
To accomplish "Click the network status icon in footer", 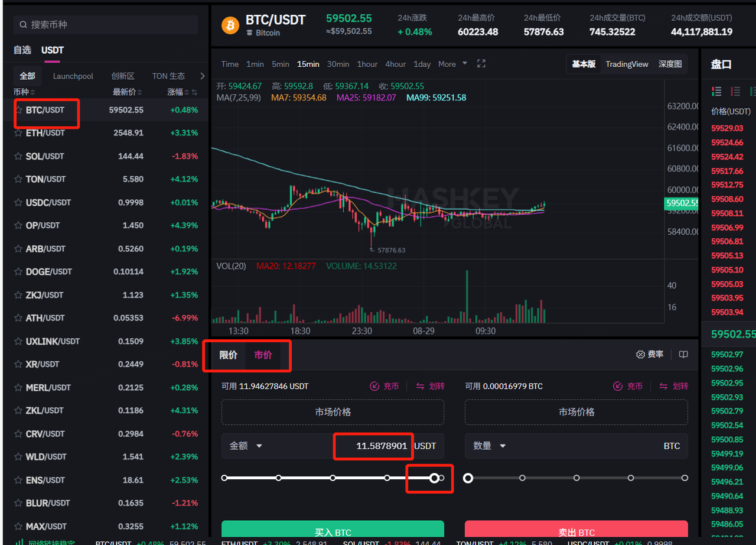I will 19,542.
